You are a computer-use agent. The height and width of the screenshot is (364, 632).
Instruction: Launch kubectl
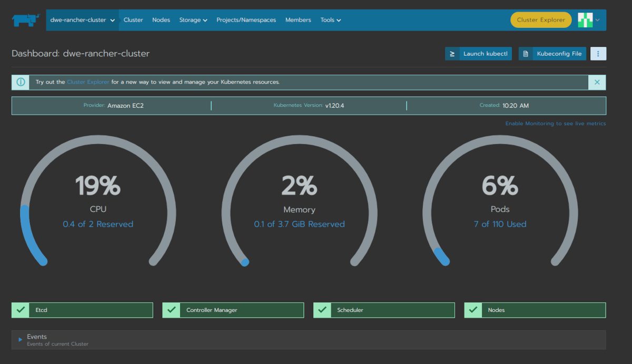pyautogui.click(x=478, y=54)
